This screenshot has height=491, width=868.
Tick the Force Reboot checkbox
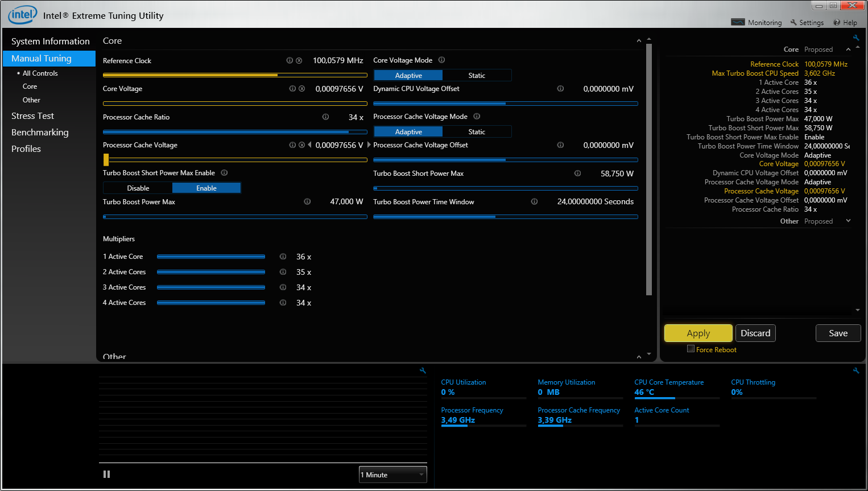(691, 349)
